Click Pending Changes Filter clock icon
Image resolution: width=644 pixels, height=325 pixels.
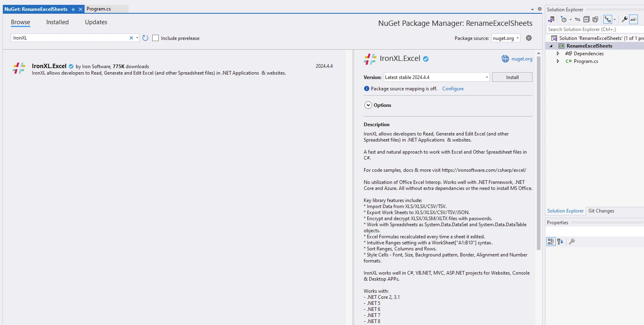[564, 19]
